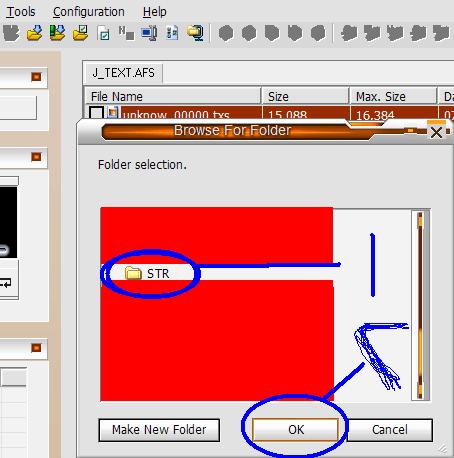Click the blue document list toolbar icon
The image size is (454, 458).
[172, 33]
